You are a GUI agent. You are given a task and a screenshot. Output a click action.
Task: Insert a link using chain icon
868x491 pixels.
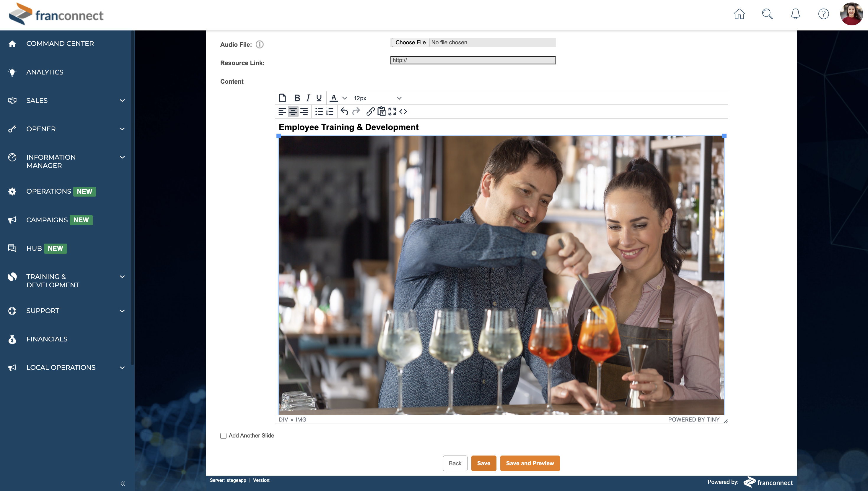point(370,112)
